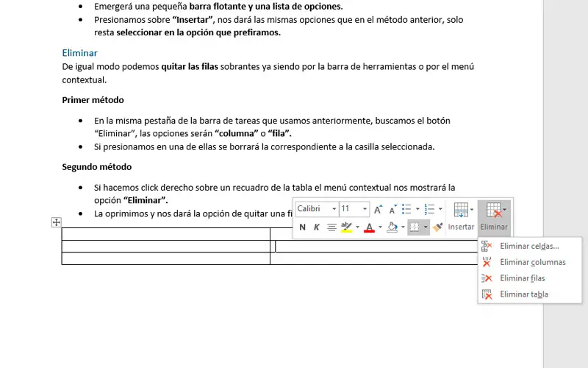Apply yellow text highlight color
588x368 pixels.
[346, 227]
